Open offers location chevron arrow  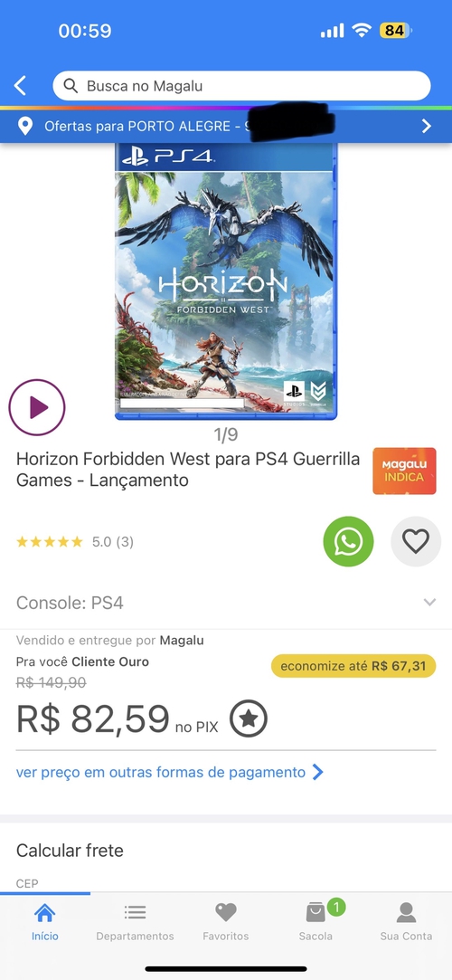(x=427, y=127)
